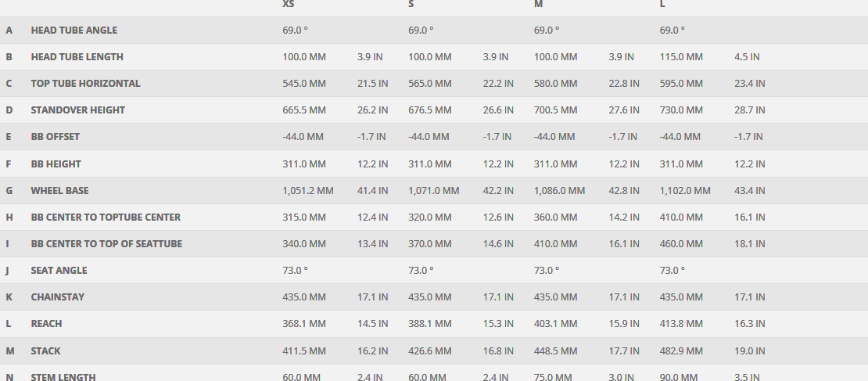Screen dimensions: 868x381
Task: Select the L size column header
Action: (663, 5)
